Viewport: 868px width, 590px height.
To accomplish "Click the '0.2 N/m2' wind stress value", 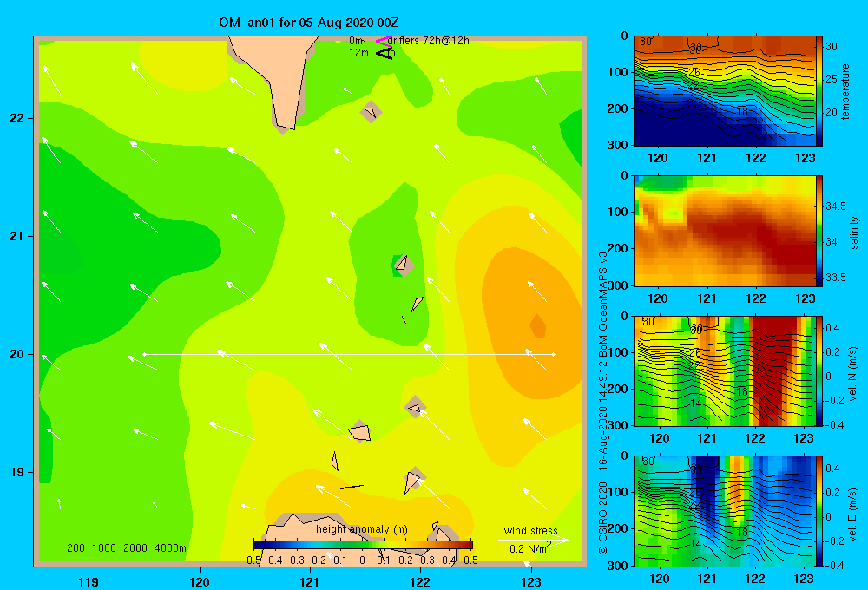I will click(530, 548).
